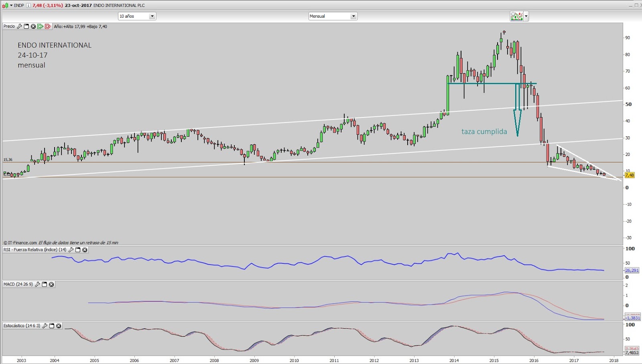642x364 pixels.
Task: Click the RSI panel window icon
Action: coord(78,250)
